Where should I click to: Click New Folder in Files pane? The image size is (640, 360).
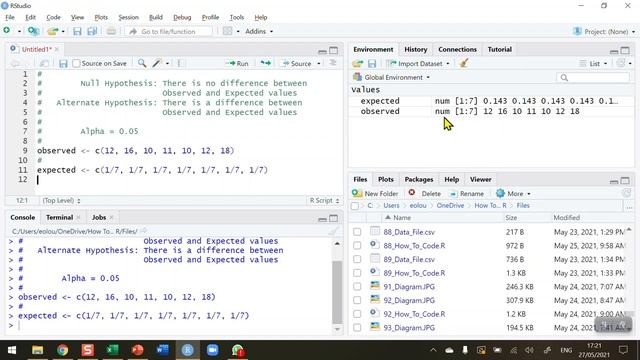pos(375,193)
